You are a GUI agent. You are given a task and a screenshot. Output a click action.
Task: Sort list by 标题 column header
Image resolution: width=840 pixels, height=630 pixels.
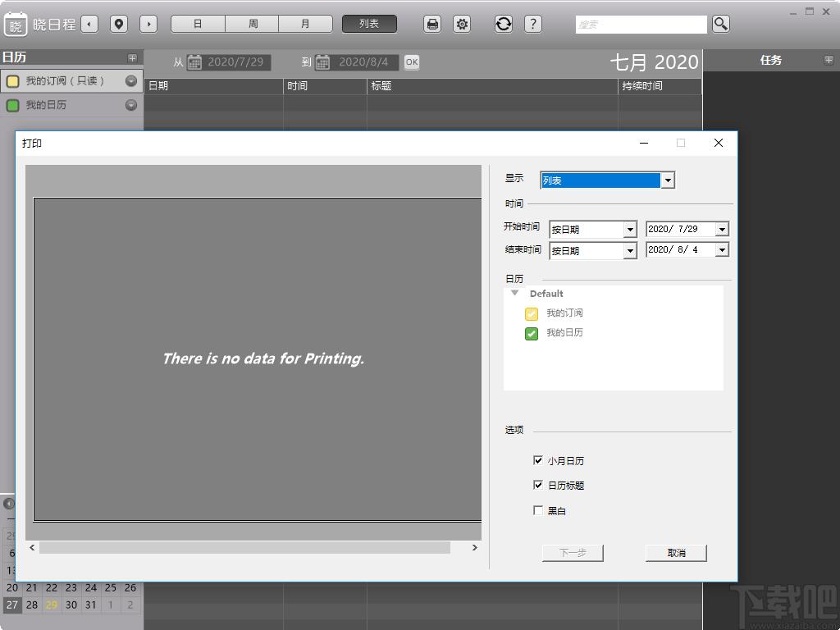(x=492, y=85)
